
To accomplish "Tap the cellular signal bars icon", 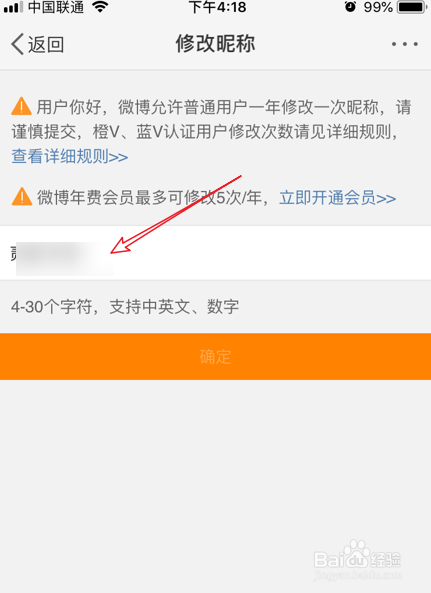I will pyautogui.click(x=13, y=7).
